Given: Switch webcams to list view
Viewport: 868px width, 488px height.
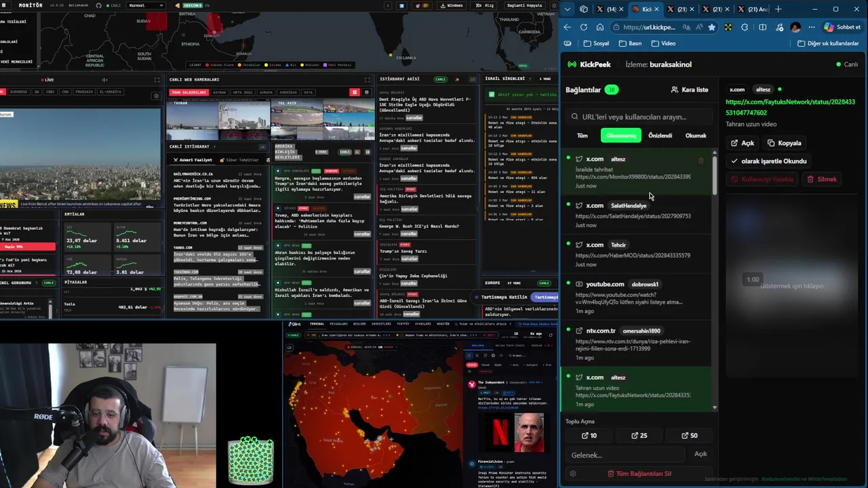Looking at the screenshot, I should 367,92.
